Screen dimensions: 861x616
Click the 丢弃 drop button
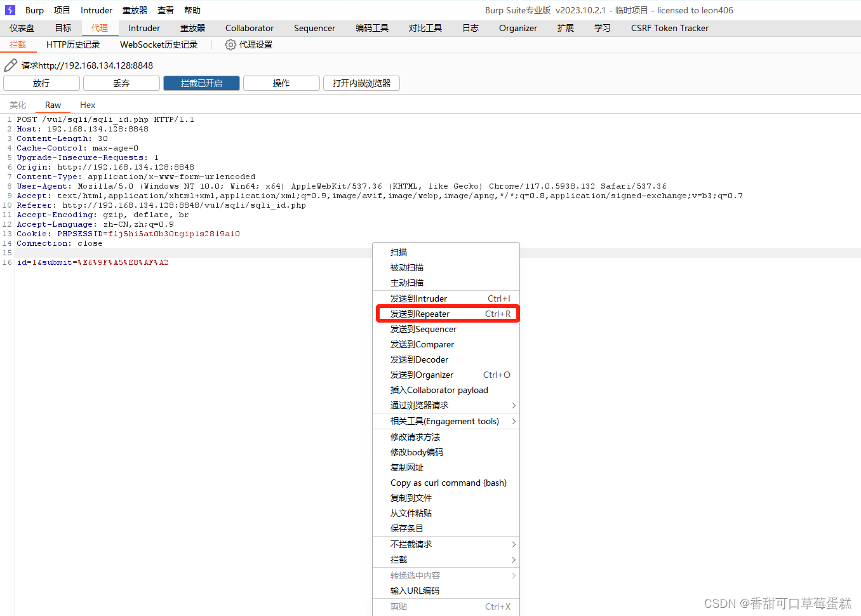click(x=121, y=83)
